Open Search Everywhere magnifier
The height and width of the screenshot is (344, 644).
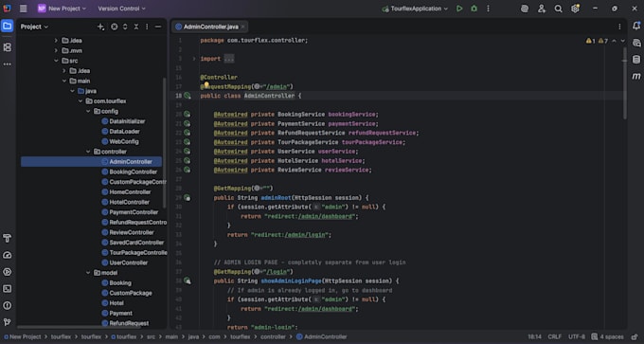(x=558, y=9)
